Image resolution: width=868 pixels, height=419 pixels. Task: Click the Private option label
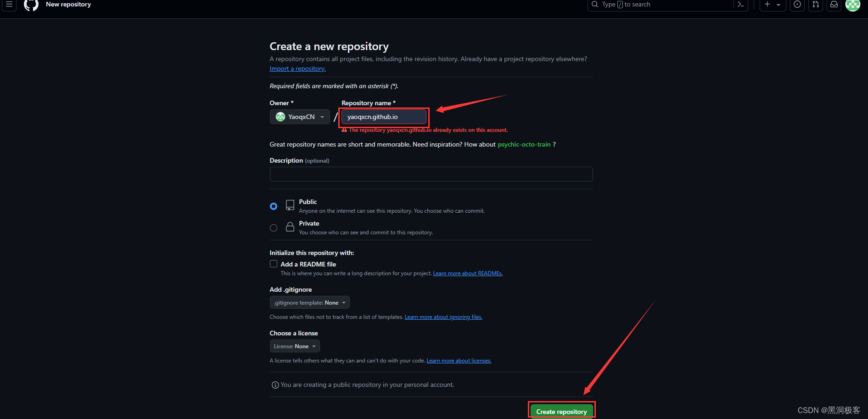coord(309,223)
